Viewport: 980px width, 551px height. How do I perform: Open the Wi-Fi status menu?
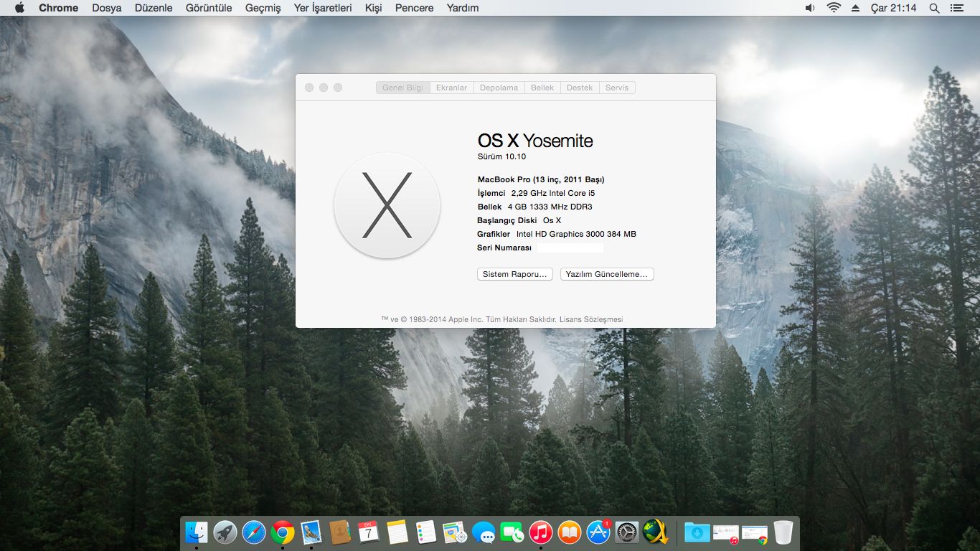tap(833, 8)
